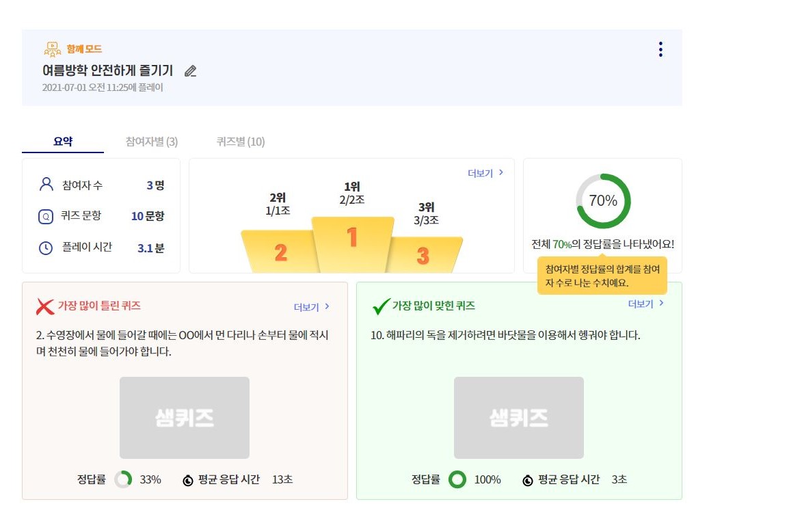Click the 70% overall accuracy progress ring
The image size is (802, 532).
[603, 201]
